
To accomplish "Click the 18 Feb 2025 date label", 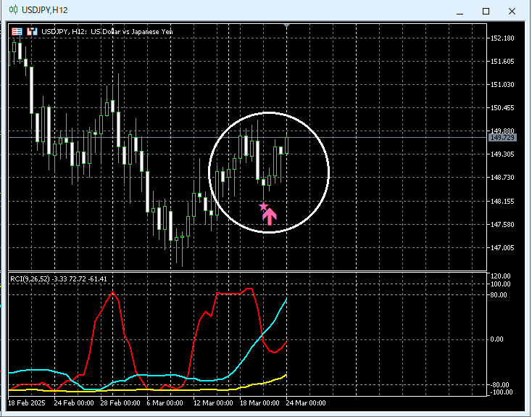I will (27, 403).
